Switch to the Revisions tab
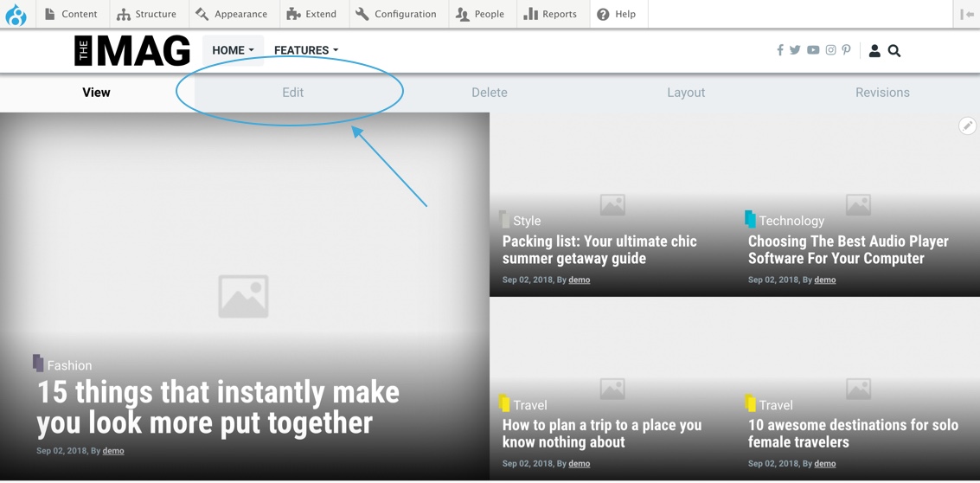980x483 pixels. pos(882,93)
